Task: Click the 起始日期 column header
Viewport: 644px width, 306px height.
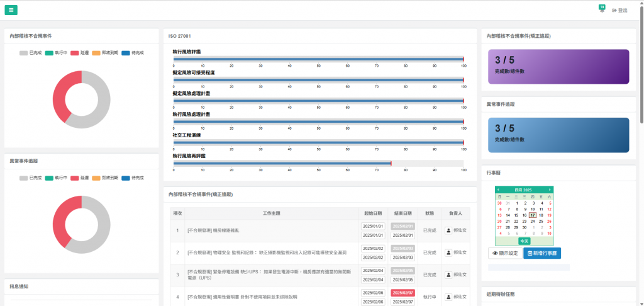Action: point(373,213)
